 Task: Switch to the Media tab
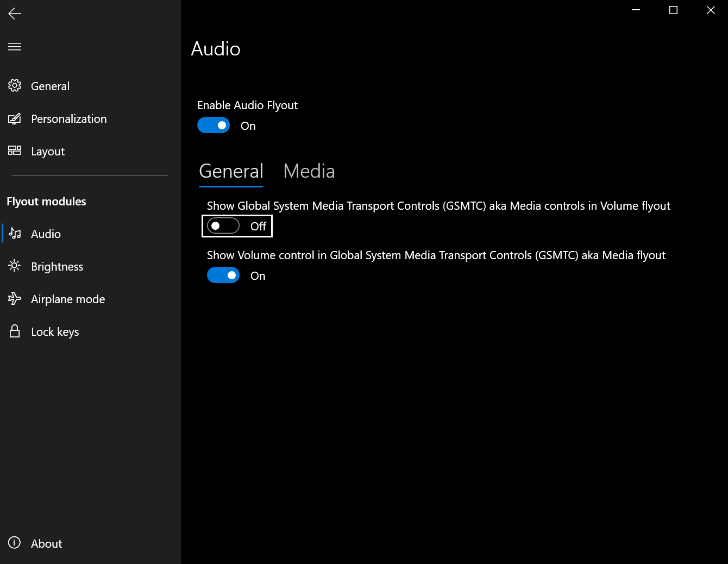coord(309,171)
